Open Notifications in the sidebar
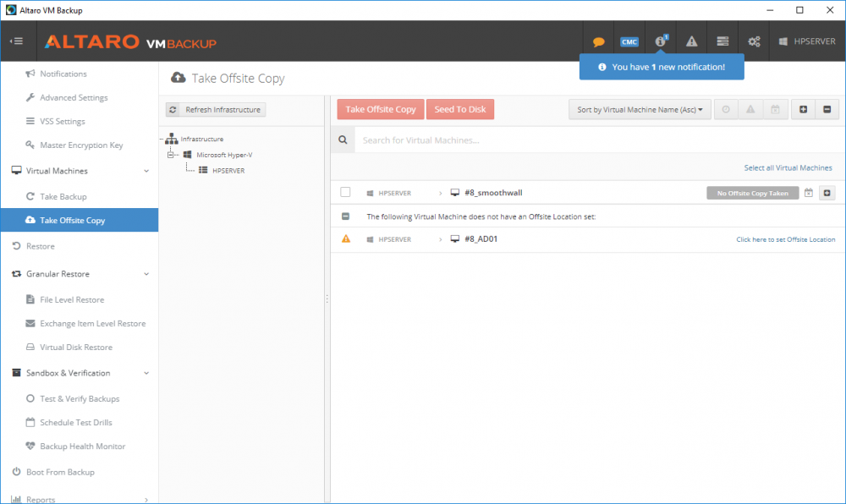 click(x=63, y=74)
